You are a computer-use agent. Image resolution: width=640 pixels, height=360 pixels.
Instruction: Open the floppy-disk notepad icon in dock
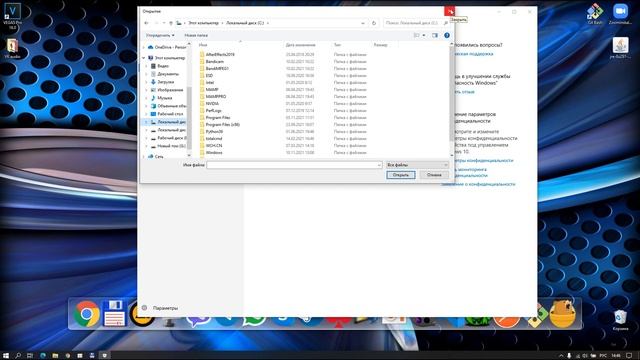(x=114, y=313)
